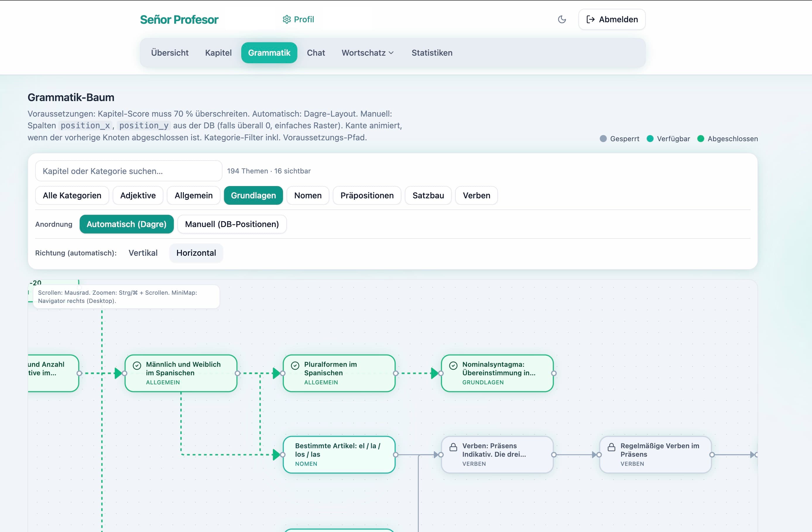The image size is (812, 532).
Task: Open the Übersicht tab
Action: [x=169, y=53]
